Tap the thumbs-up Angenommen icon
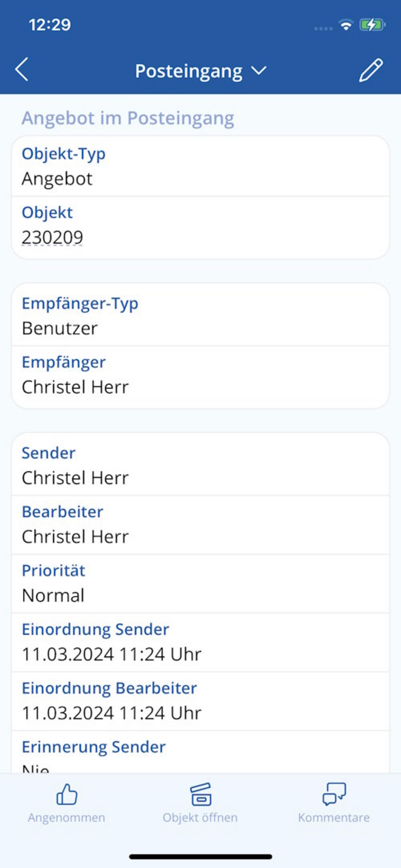Screen dimensions: 401x868 pos(66,794)
